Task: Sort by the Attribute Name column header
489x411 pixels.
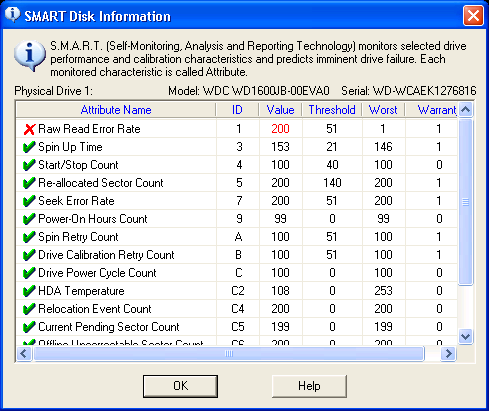Action: coord(116,110)
